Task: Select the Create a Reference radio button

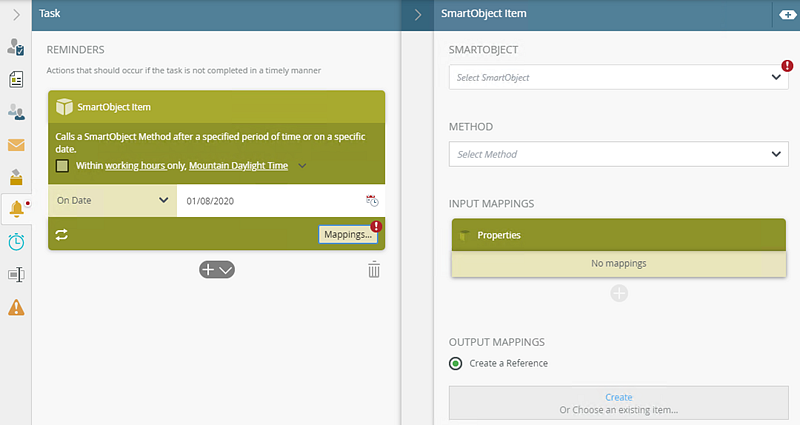Action: coord(456,363)
